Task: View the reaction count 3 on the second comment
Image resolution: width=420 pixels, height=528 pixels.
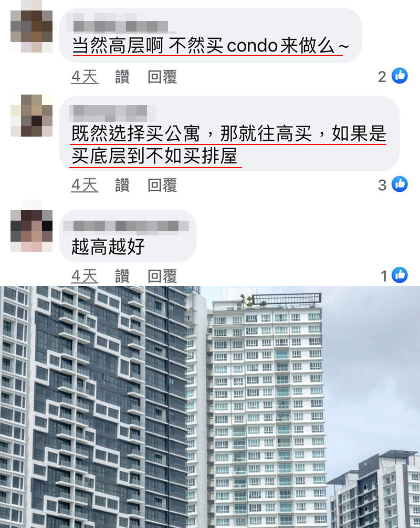Action: (382, 185)
